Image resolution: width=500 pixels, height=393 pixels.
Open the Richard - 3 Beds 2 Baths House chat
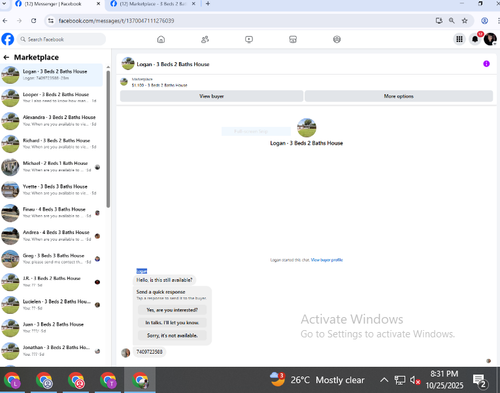point(52,143)
